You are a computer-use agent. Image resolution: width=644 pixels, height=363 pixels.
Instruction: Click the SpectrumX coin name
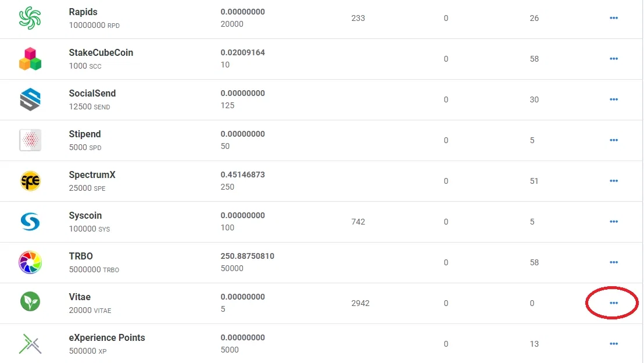click(x=92, y=175)
